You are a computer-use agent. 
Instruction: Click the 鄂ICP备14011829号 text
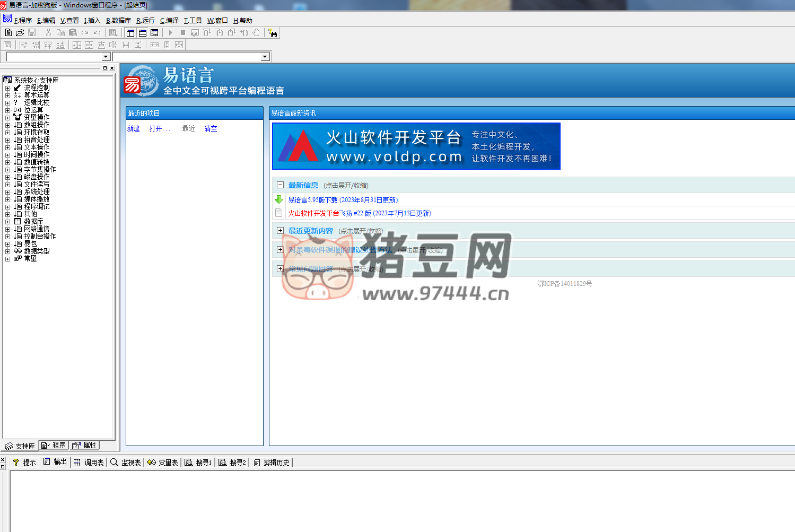coord(564,284)
